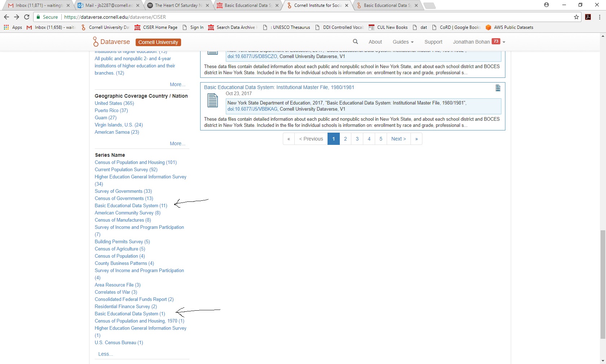
Task: Bookmark this page with the star icon
Action: pyautogui.click(x=576, y=17)
